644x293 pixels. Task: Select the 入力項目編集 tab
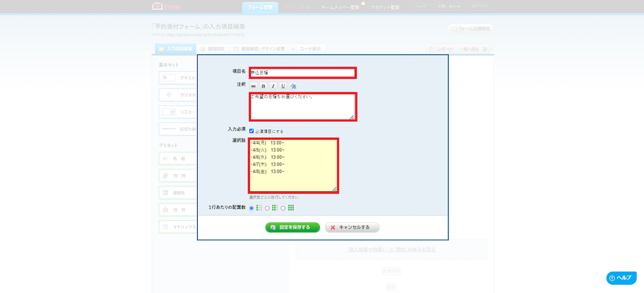tap(175, 49)
